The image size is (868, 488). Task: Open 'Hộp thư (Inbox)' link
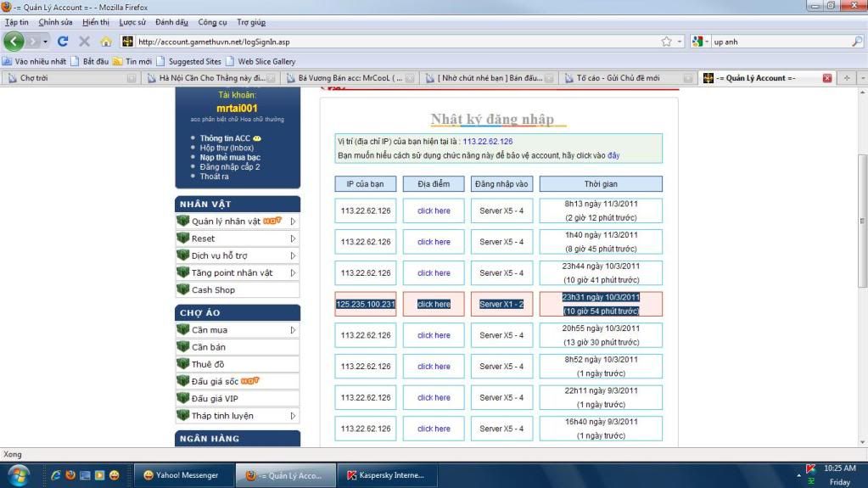point(227,148)
